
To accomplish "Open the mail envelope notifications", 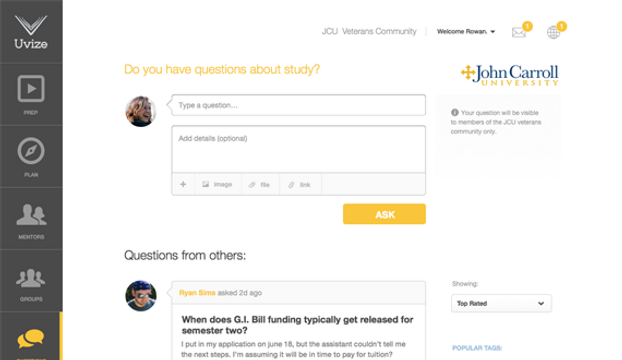I will (x=519, y=32).
